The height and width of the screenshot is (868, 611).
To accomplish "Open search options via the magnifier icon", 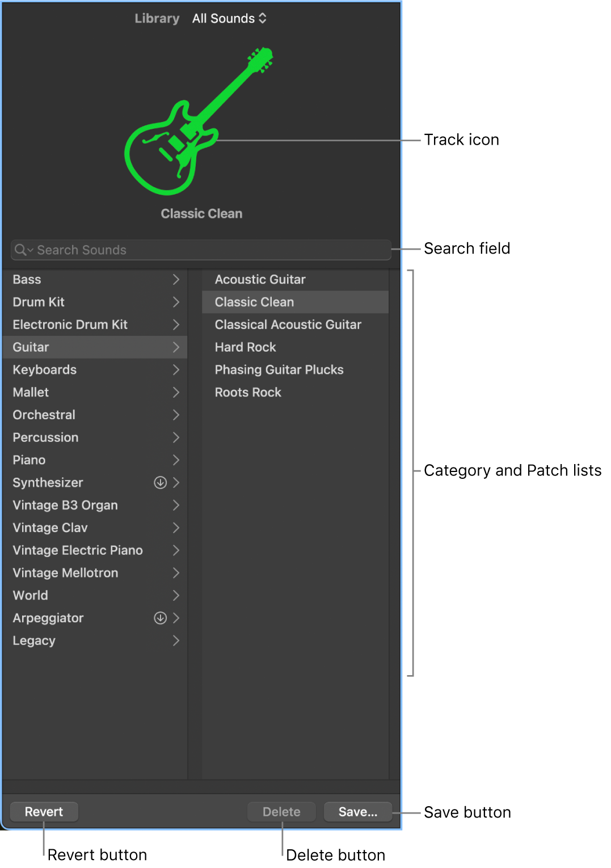I will pyautogui.click(x=22, y=250).
